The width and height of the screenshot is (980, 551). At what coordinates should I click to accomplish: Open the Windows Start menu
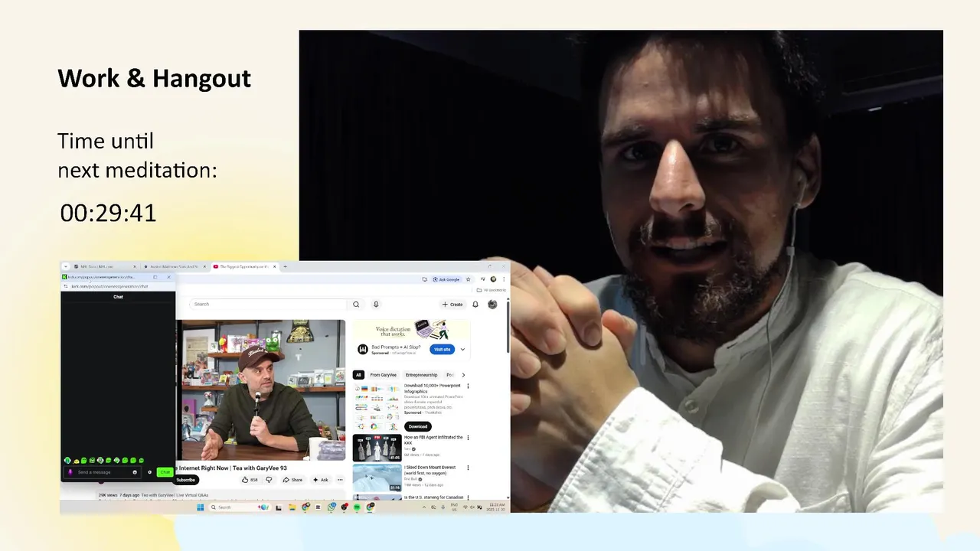tap(201, 507)
